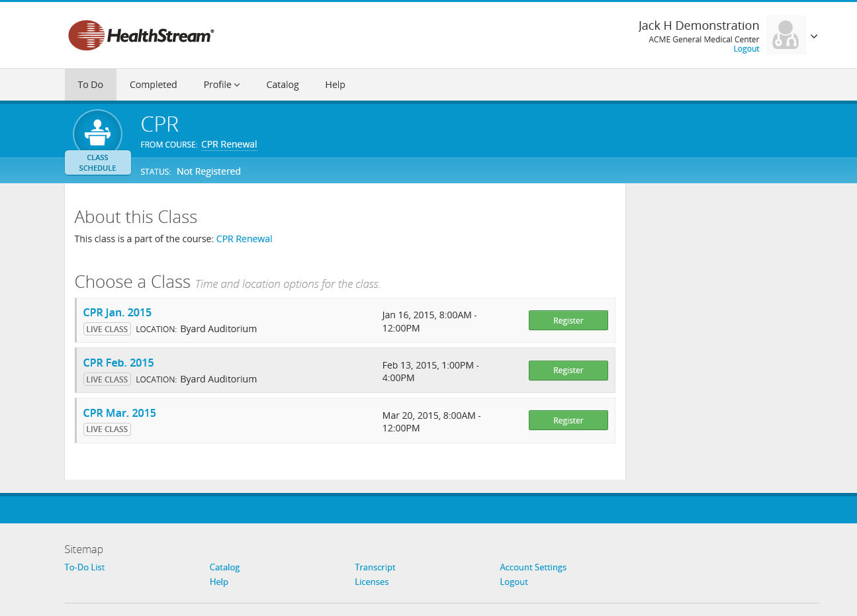Open the CPR Jan. 2015 class

(x=117, y=312)
